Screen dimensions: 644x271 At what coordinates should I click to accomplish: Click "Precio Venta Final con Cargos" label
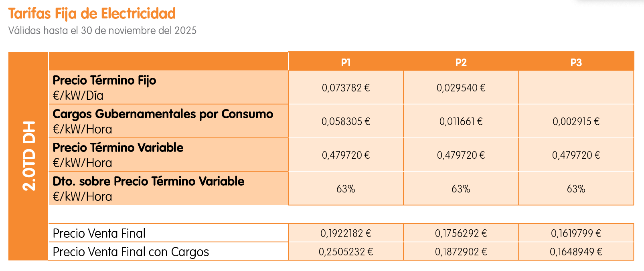point(131,252)
